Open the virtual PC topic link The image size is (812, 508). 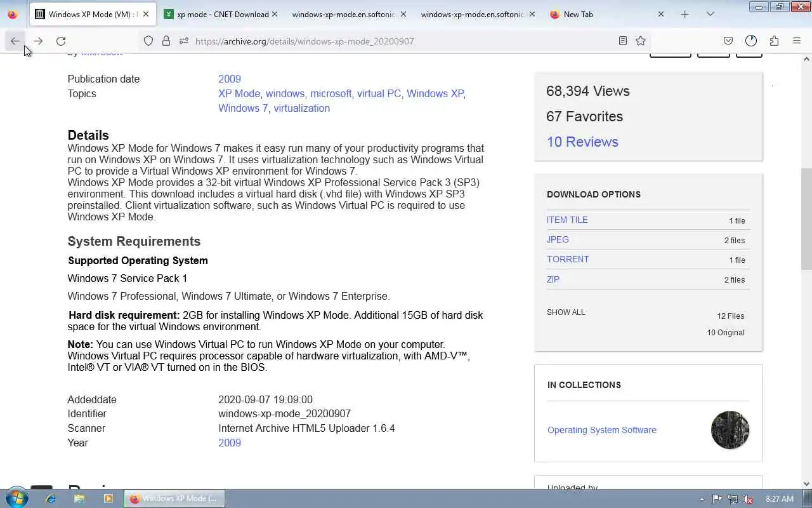coord(379,93)
